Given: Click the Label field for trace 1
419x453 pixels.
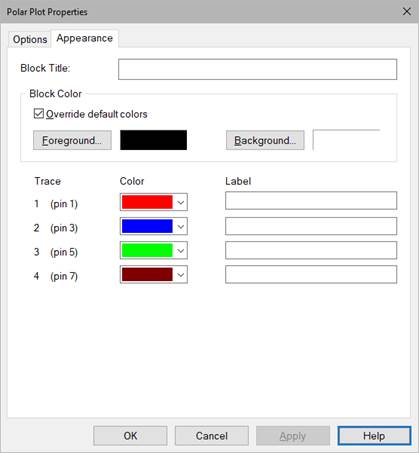Looking at the screenshot, I should [x=311, y=201].
